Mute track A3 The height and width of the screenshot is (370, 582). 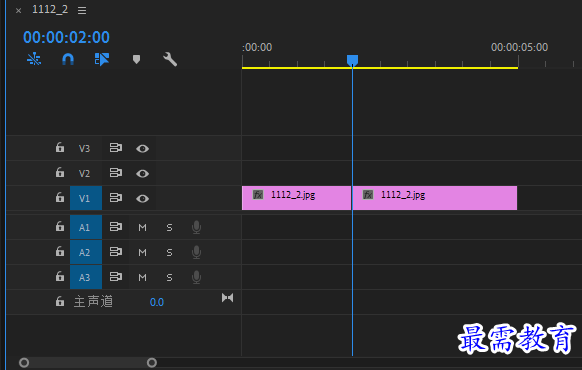[x=142, y=278]
